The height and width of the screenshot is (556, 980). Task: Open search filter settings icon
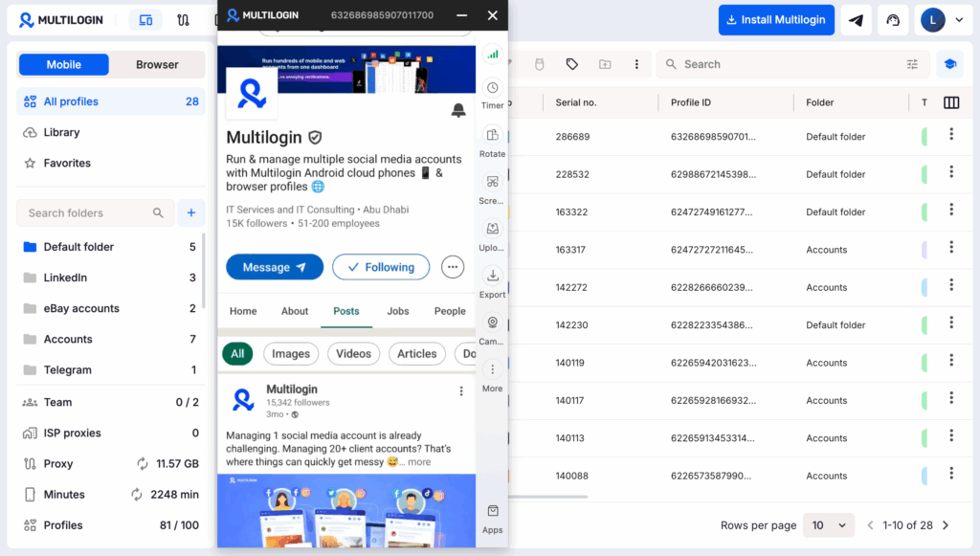(912, 64)
